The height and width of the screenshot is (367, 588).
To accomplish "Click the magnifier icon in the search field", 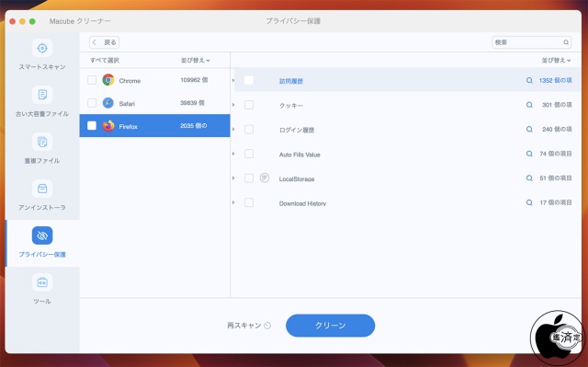I will point(566,42).
